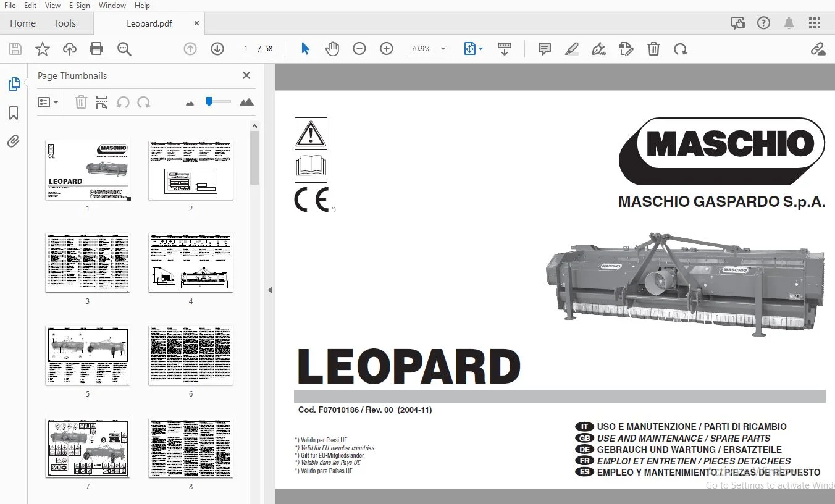Select page 5 thumbnail
Screen dimensions: 835x504
click(x=88, y=355)
